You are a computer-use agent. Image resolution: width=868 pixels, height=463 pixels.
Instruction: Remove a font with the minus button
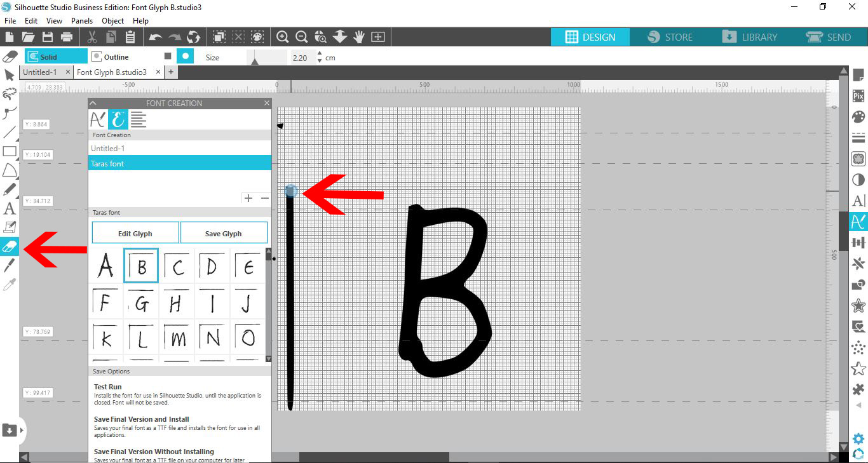(265, 198)
